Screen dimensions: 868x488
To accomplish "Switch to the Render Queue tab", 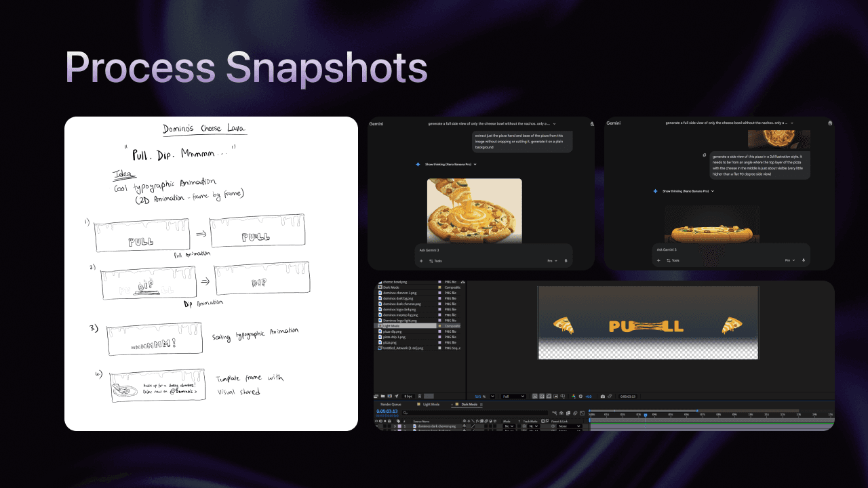I will (391, 405).
